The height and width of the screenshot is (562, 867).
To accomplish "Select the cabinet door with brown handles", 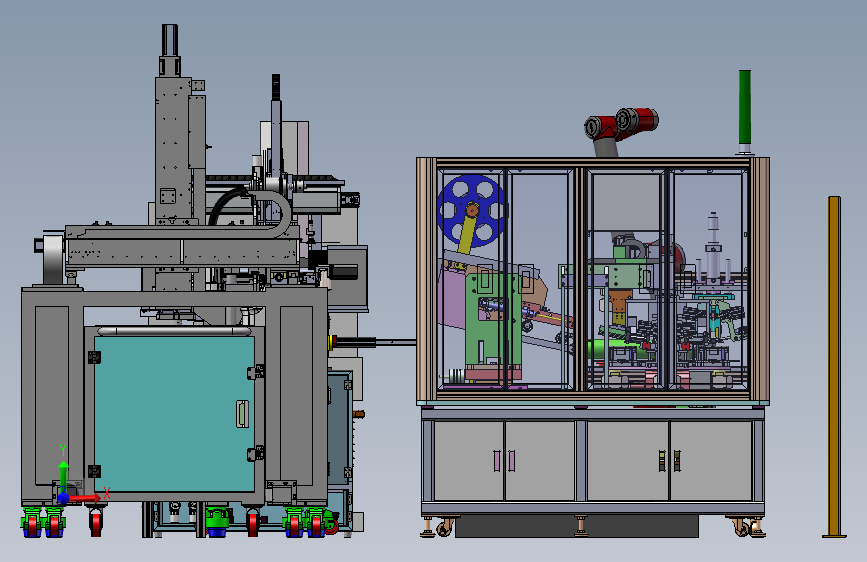I will pyautogui.click(x=670, y=460).
